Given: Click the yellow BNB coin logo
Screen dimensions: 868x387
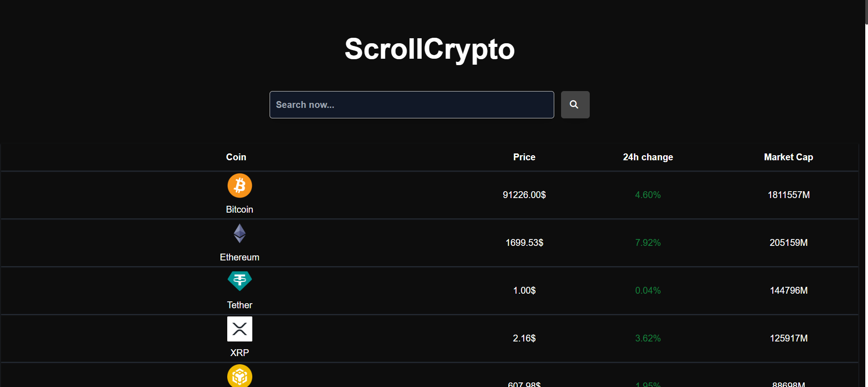Looking at the screenshot, I should point(240,376).
